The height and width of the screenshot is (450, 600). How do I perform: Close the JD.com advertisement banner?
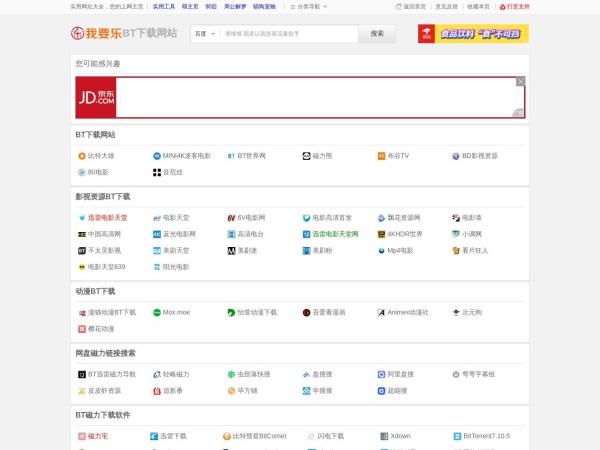(520, 82)
